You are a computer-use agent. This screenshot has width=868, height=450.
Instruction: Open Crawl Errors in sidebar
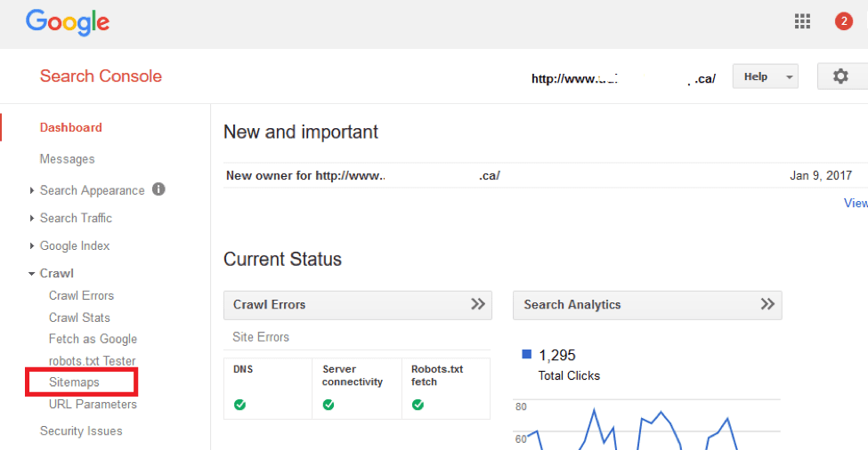(81, 296)
